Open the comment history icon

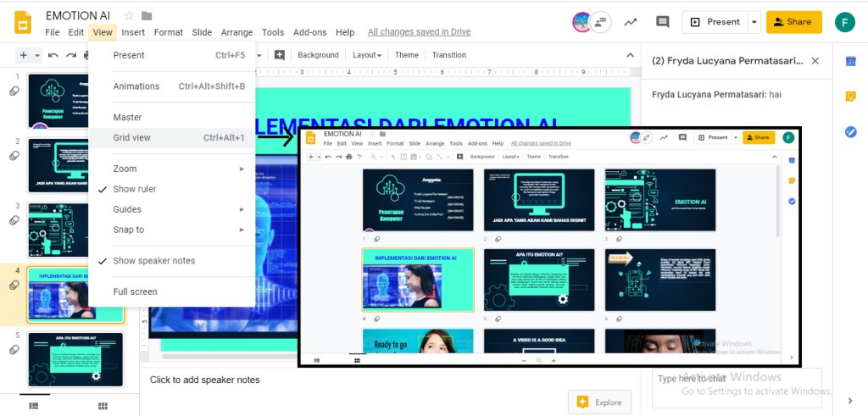(x=663, y=22)
